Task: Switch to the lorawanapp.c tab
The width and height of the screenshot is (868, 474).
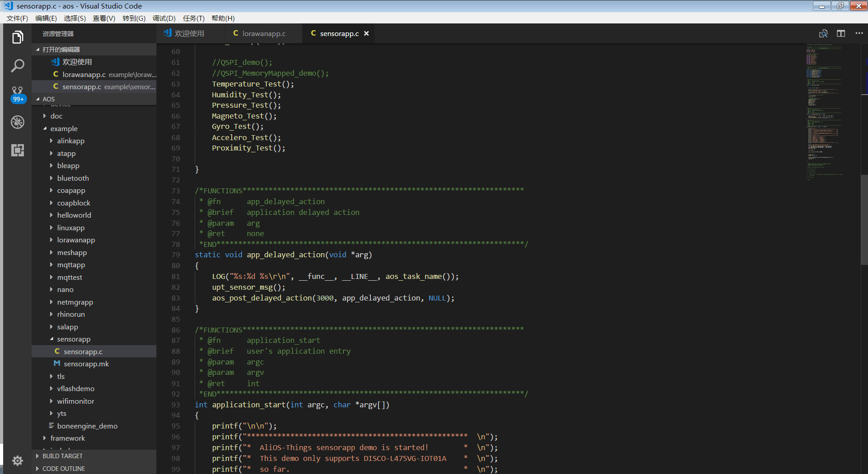Action: click(263, 33)
